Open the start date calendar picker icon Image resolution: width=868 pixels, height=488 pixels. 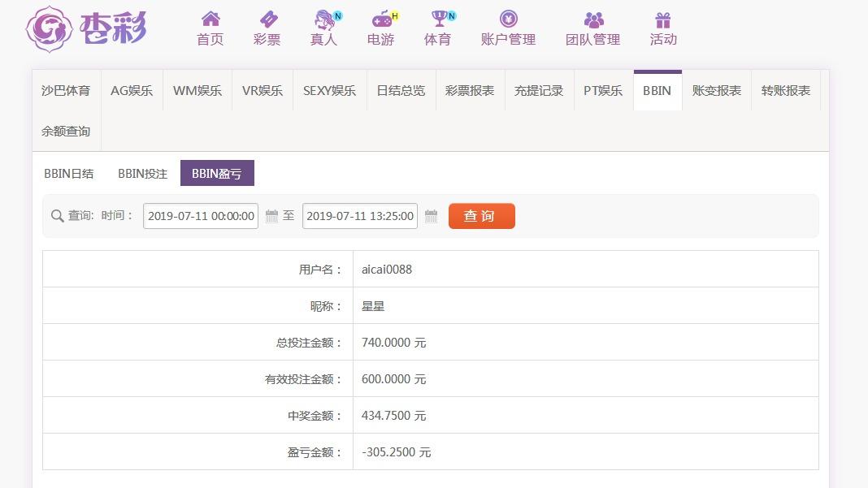[272, 216]
